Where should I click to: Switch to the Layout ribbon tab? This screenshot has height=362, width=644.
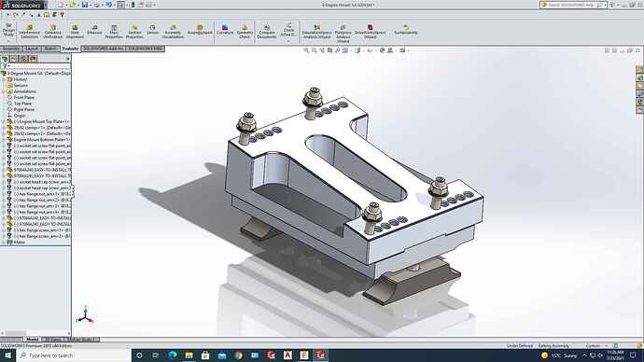point(32,49)
